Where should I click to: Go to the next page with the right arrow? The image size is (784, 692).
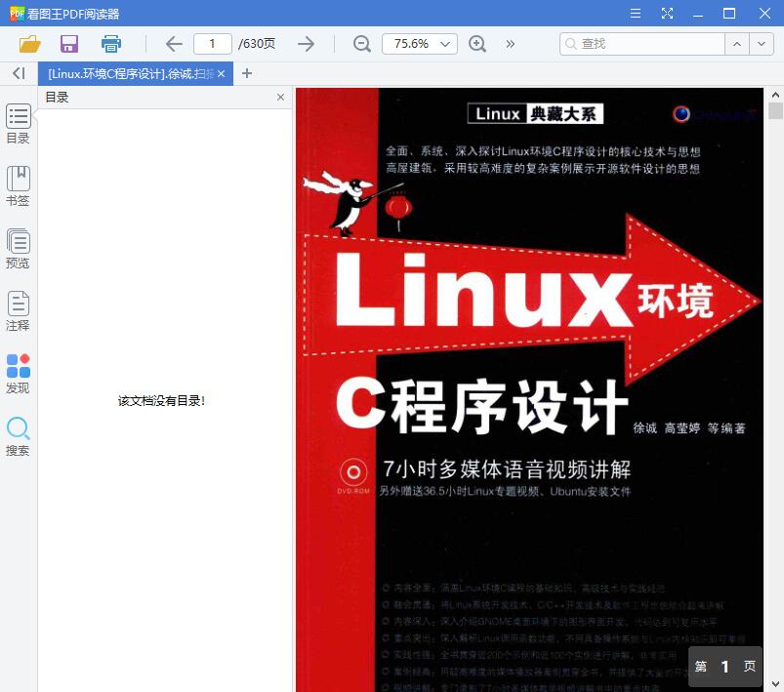[306, 44]
